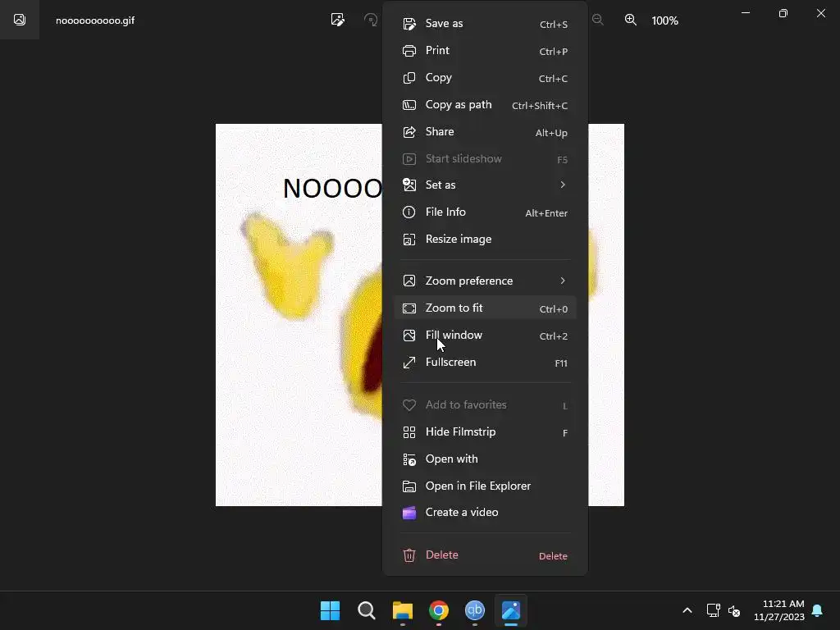Select Print in the context menu

pos(485,51)
